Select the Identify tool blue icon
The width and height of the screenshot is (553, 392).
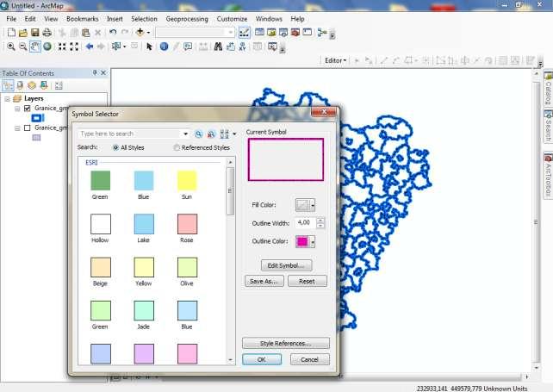coord(164,47)
